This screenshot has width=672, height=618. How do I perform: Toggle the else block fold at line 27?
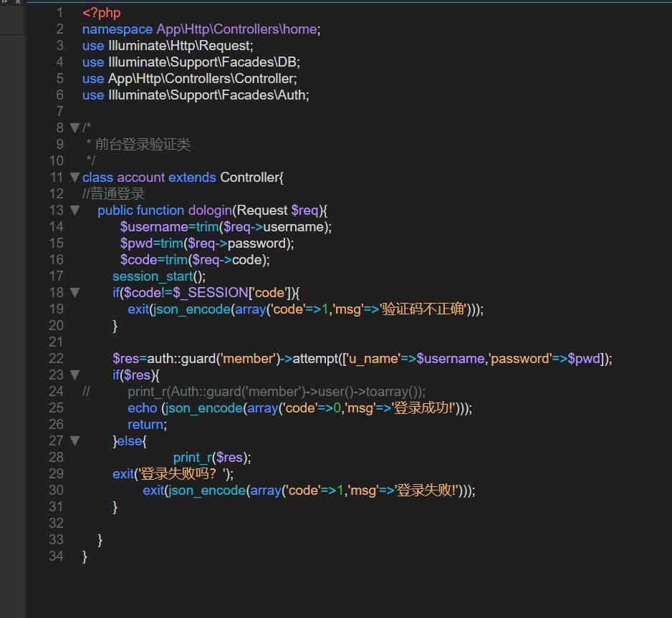76,440
